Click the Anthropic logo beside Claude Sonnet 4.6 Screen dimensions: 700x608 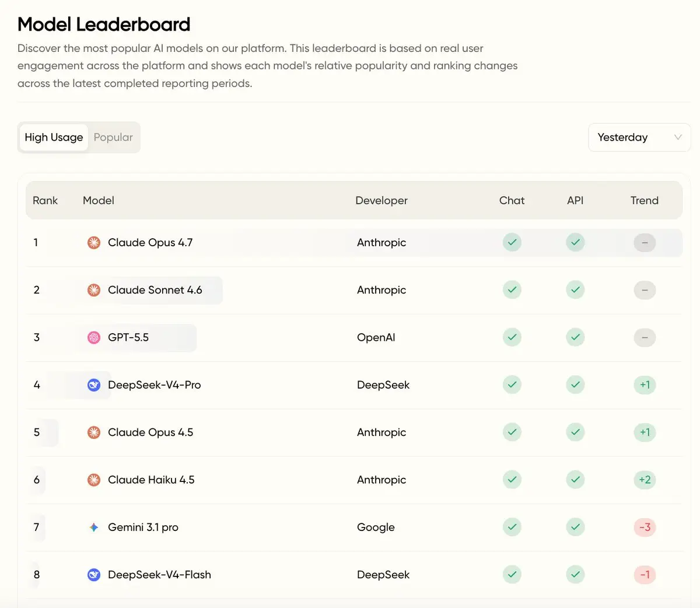coord(94,290)
